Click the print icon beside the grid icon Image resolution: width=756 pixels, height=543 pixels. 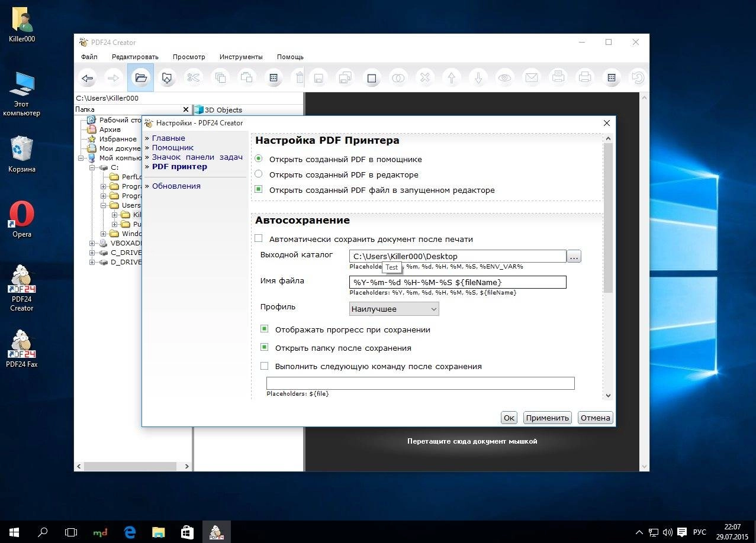(585, 77)
